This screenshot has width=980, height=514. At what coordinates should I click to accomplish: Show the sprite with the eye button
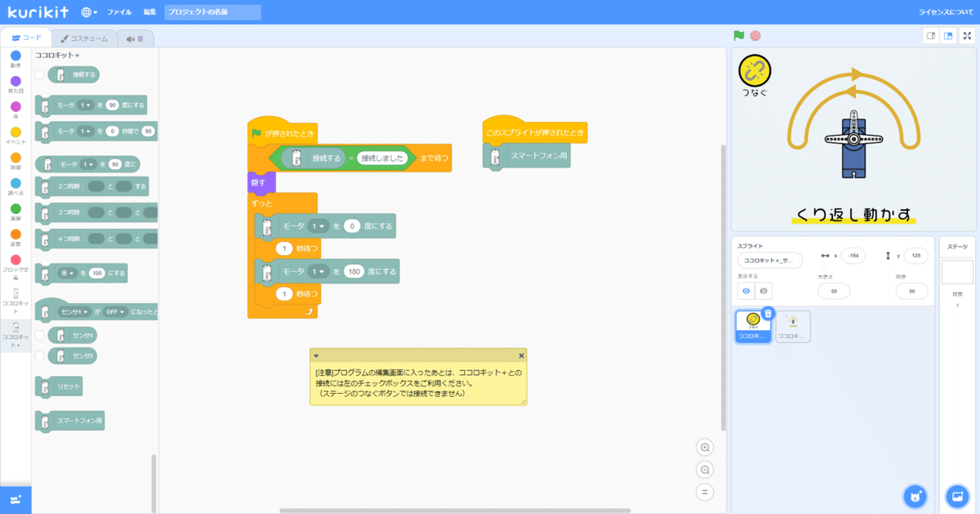746,290
